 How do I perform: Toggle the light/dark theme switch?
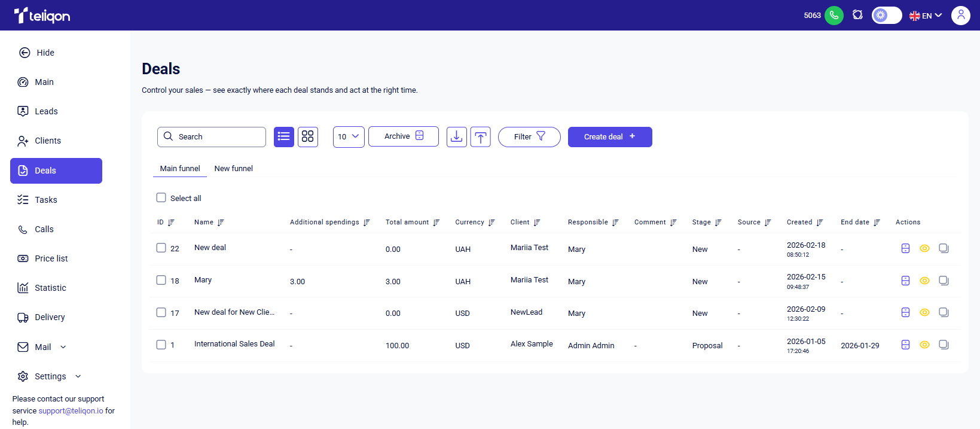886,16
